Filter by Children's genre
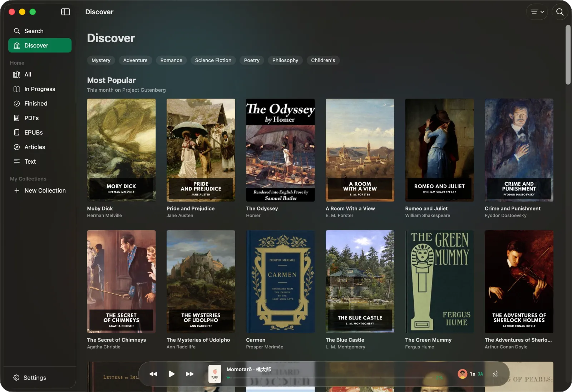 (323, 60)
